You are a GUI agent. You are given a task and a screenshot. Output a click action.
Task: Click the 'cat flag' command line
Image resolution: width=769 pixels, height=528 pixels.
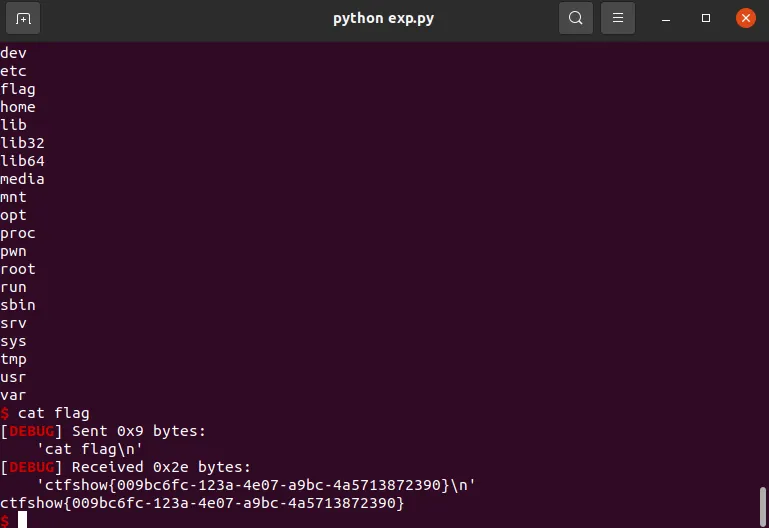[45, 413]
